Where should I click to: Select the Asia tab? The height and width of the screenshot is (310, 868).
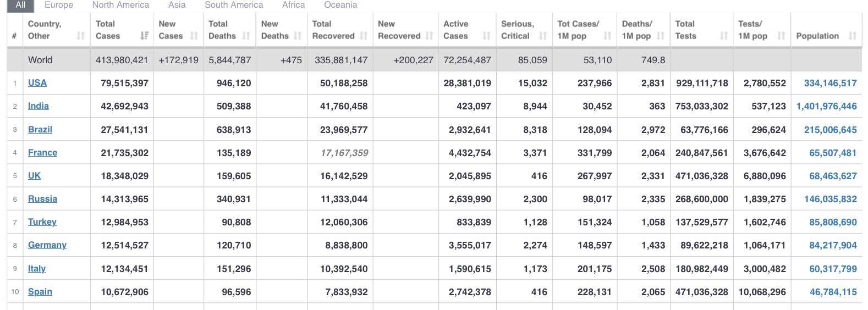point(177,5)
